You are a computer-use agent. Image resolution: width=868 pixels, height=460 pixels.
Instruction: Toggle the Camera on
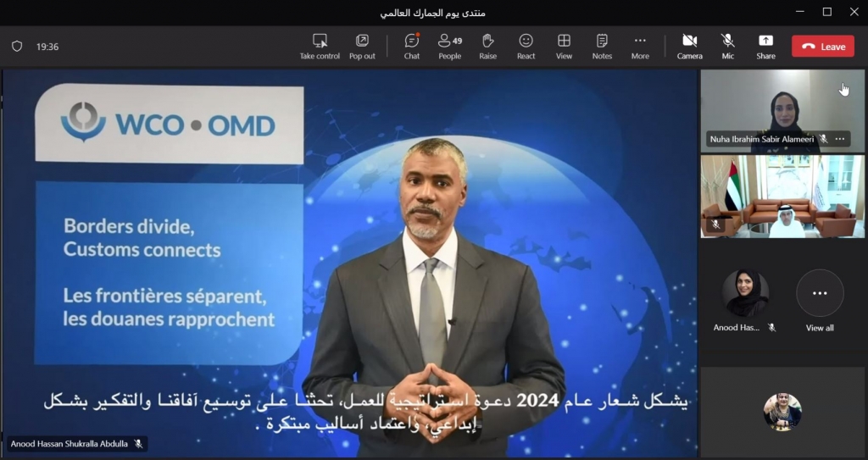(689, 41)
